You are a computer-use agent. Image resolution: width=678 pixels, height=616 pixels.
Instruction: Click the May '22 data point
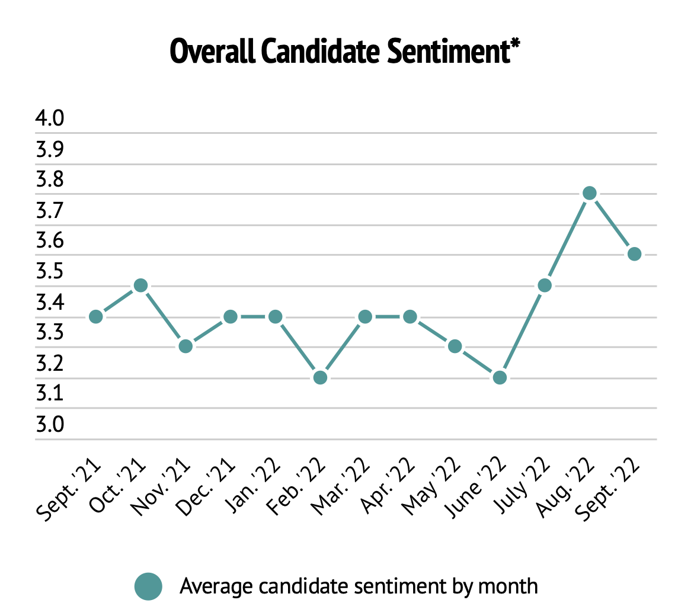pyautogui.click(x=455, y=346)
